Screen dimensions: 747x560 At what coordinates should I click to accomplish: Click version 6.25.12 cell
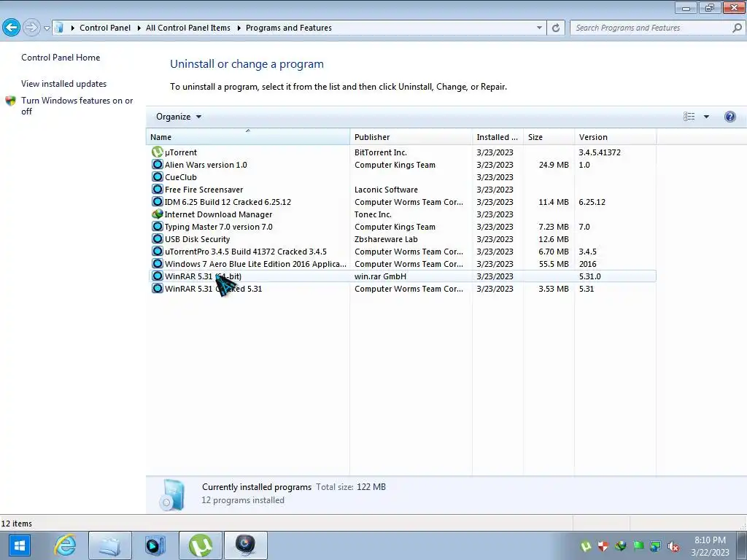coord(592,201)
